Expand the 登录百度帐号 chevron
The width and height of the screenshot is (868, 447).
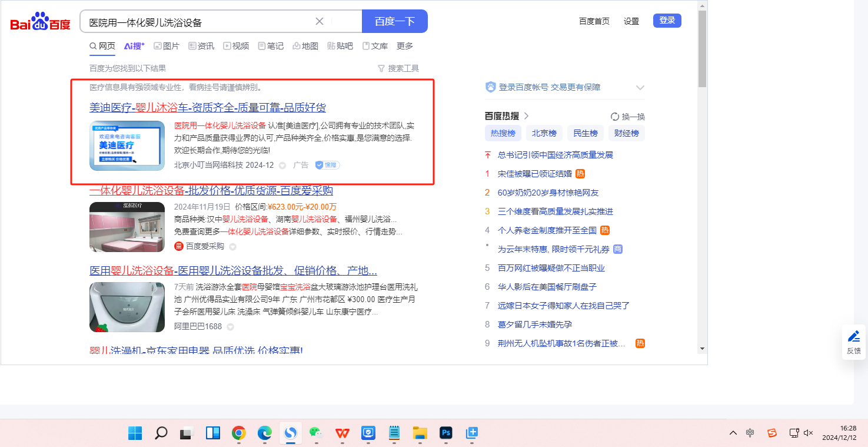[640, 88]
